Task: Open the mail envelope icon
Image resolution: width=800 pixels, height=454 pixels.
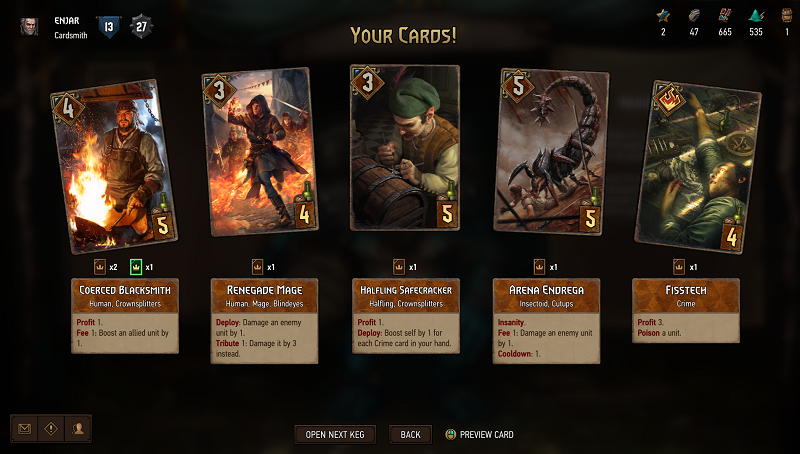Action: click(24, 429)
